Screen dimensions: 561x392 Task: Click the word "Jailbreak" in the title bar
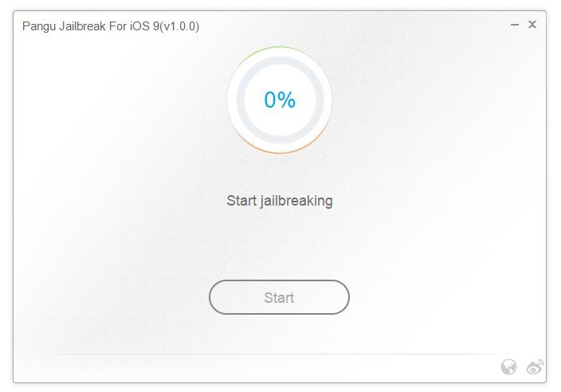[x=85, y=26]
